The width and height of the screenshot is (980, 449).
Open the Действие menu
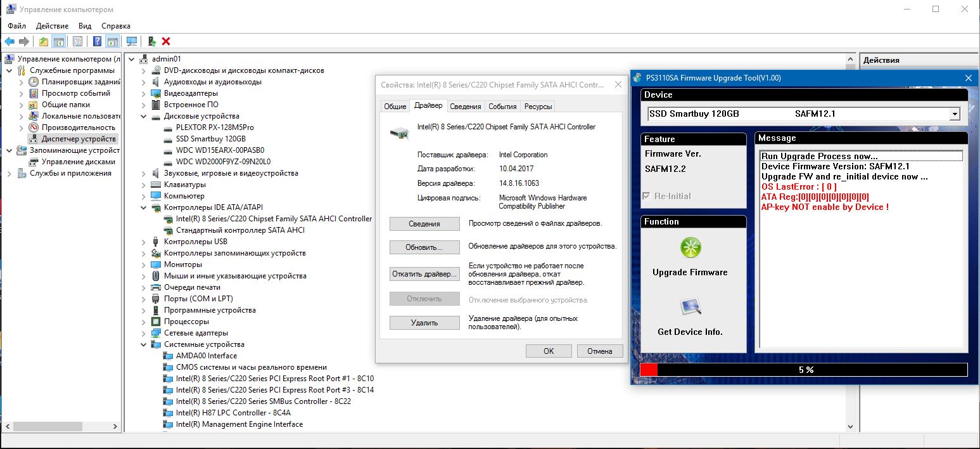click(x=53, y=26)
